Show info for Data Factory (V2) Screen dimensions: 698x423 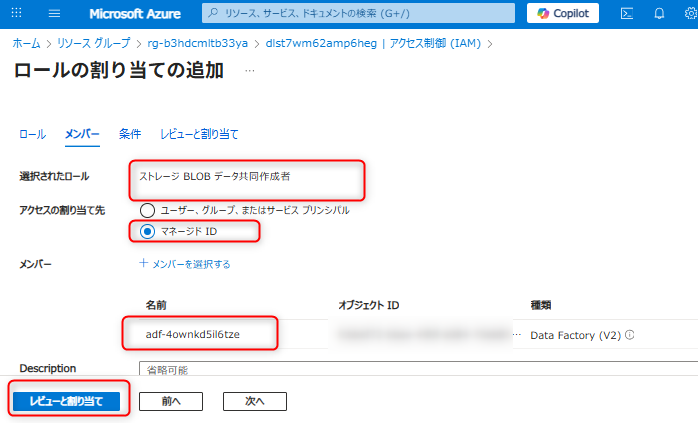click(629, 335)
